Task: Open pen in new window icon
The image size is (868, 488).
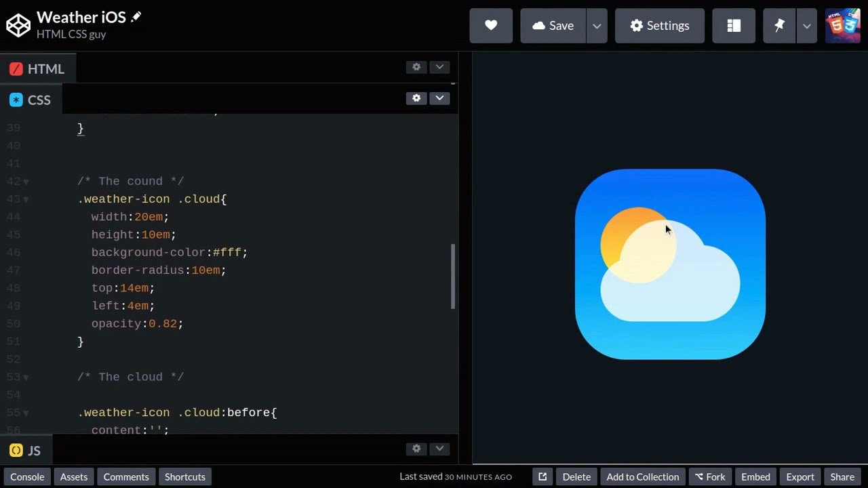Action: point(542,476)
